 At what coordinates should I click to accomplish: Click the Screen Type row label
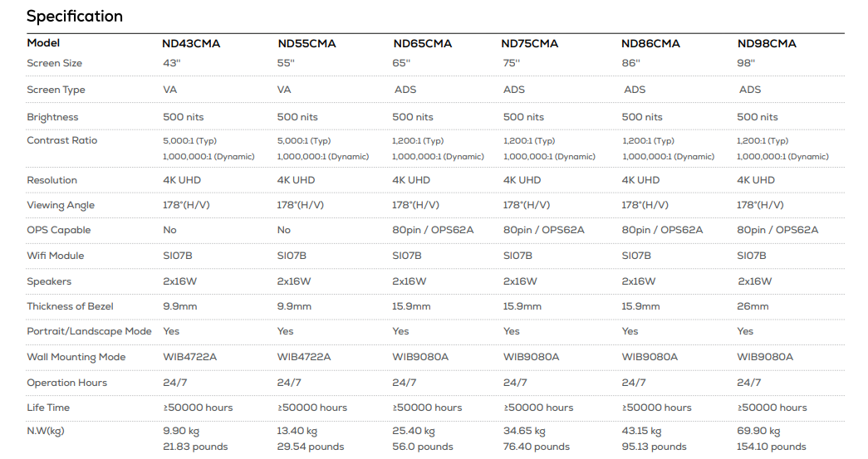[56, 90]
